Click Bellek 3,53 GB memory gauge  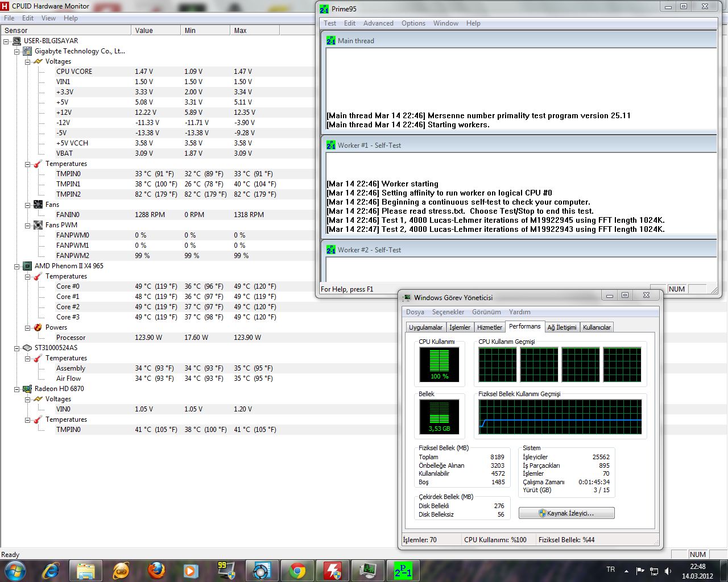(x=439, y=416)
